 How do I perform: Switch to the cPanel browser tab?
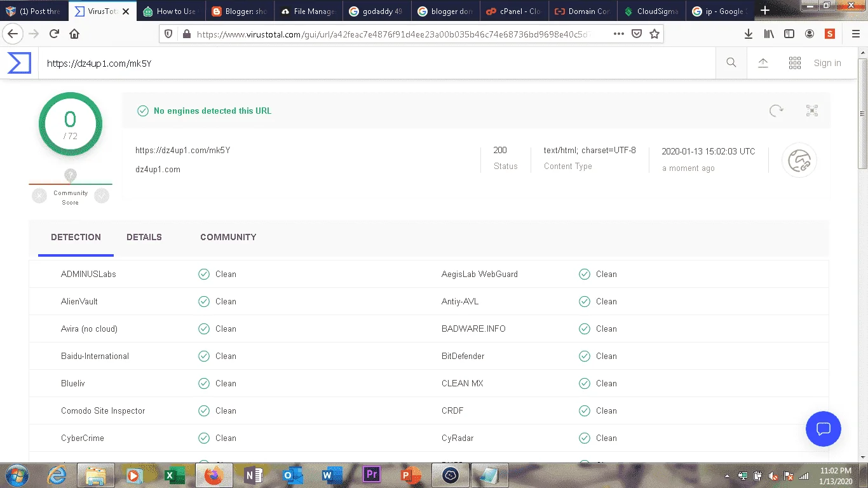click(x=513, y=11)
